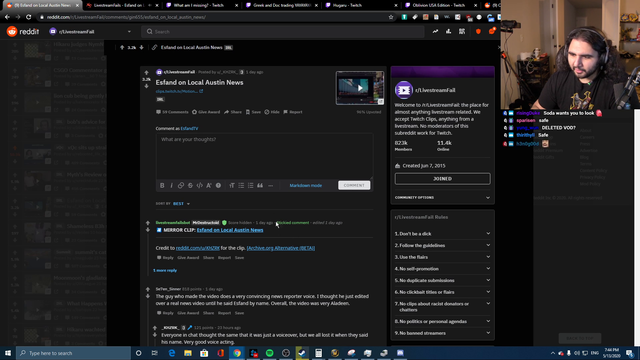Screen dimensions: 640x360
Task: Open Spotify from the Windows taskbar
Action: [x=269, y=353]
